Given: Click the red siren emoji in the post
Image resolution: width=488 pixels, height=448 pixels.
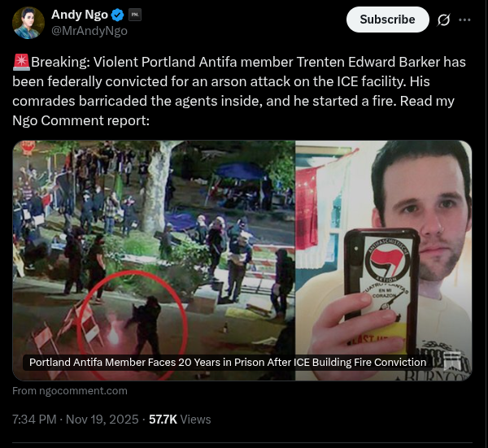Looking at the screenshot, I should (x=21, y=62).
